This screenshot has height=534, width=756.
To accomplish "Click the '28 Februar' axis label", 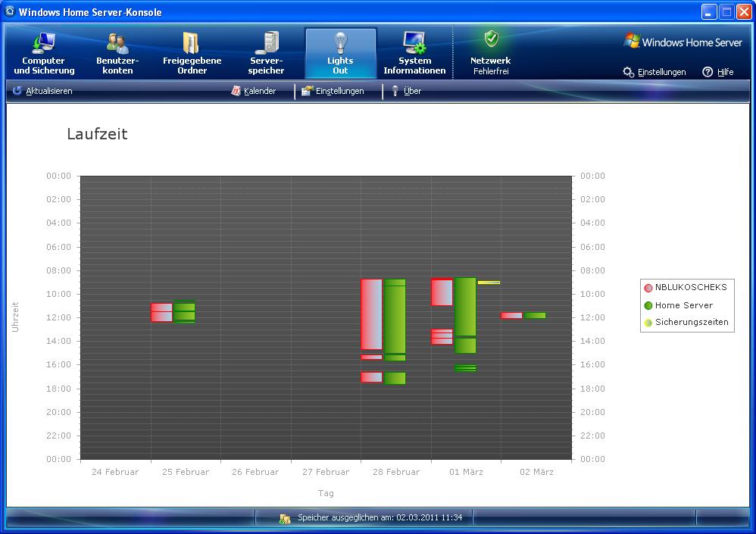I will (396, 472).
